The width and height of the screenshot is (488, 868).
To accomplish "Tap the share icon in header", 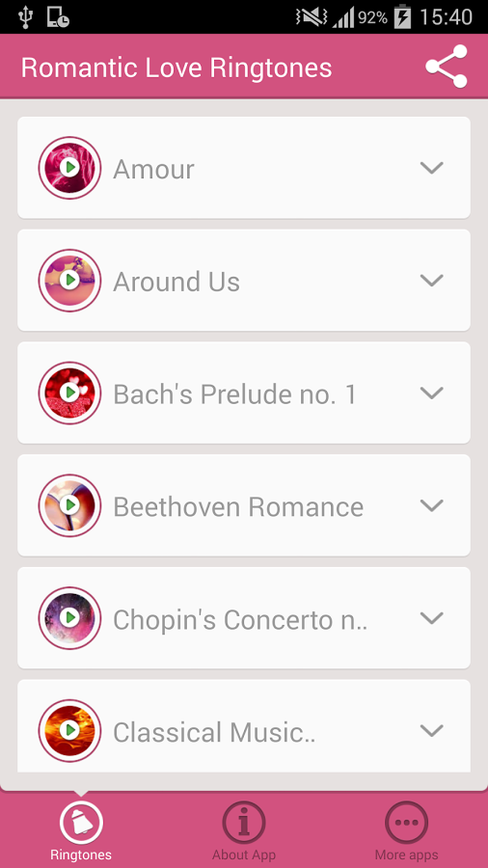I will click(x=447, y=67).
